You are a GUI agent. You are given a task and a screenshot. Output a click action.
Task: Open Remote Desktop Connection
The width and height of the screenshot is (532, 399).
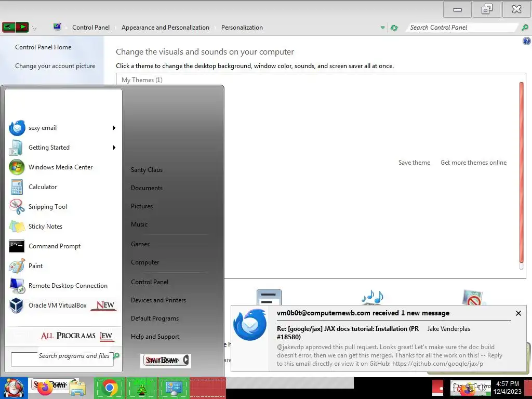(63, 286)
